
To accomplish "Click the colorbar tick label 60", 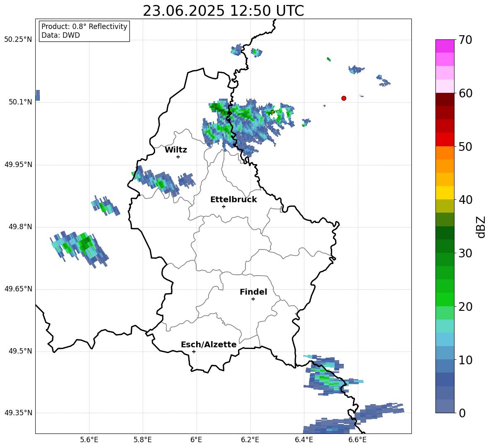I will (465, 93).
